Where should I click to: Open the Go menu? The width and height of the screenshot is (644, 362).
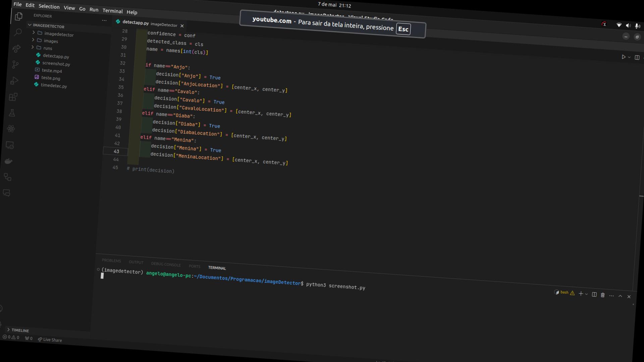tap(82, 9)
